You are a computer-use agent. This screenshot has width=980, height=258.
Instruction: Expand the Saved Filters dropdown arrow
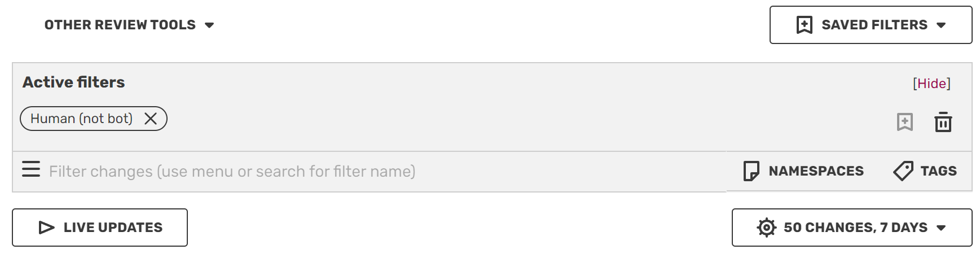[x=941, y=25]
